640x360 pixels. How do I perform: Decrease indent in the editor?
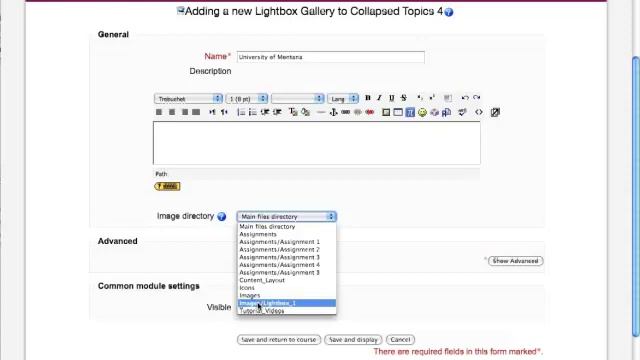point(265,112)
